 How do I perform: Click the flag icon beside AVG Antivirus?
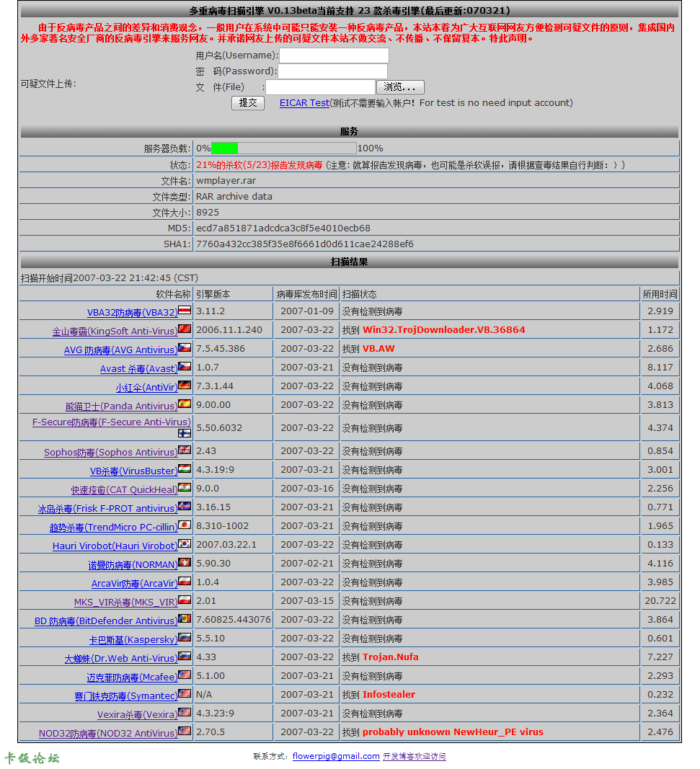coord(185,347)
